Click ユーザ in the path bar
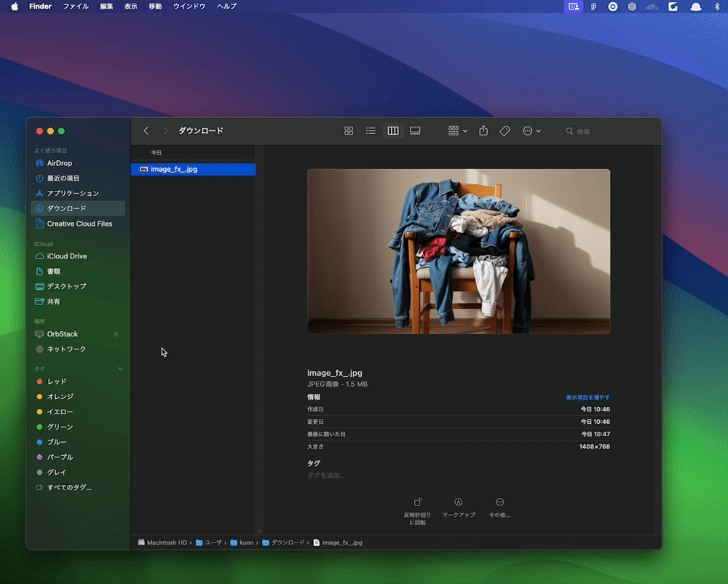Image resolution: width=728 pixels, height=584 pixels. pyautogui.click(x=209, y=542)
